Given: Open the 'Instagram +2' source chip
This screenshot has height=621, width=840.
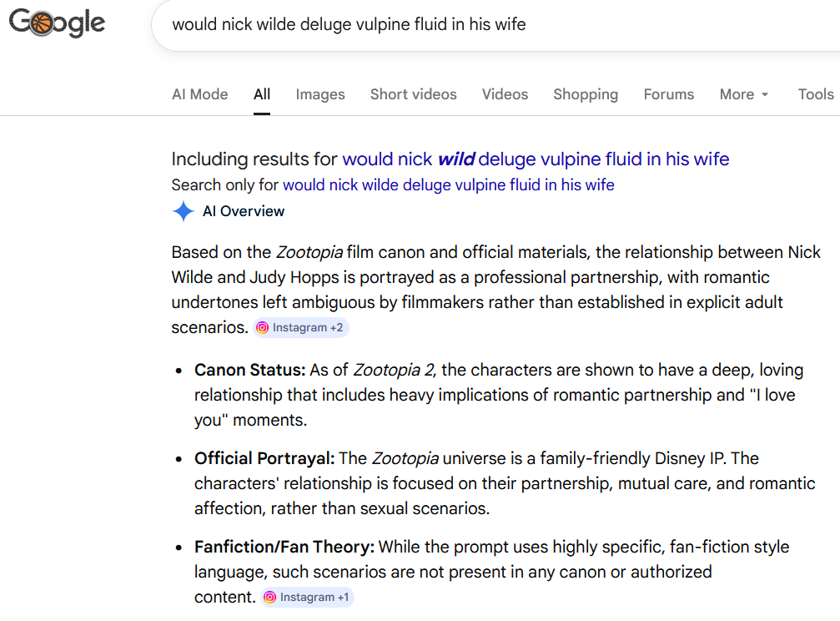Looking at the screenshot, I should tap(301, 328).
